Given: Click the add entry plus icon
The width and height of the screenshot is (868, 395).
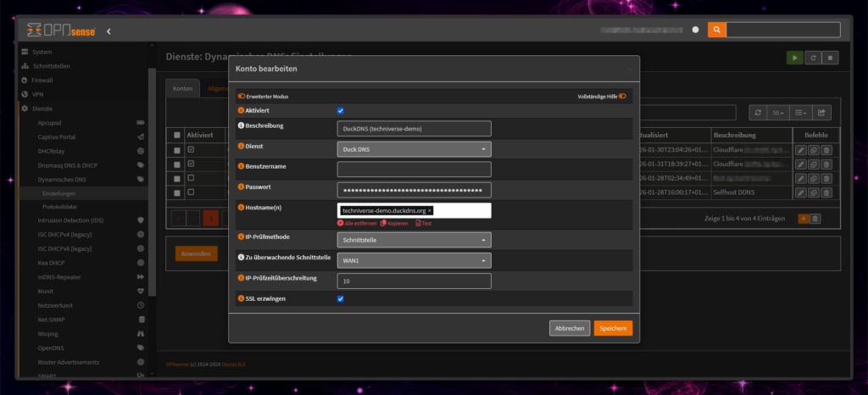Looking at the screenshot, I should coord(803,218).
